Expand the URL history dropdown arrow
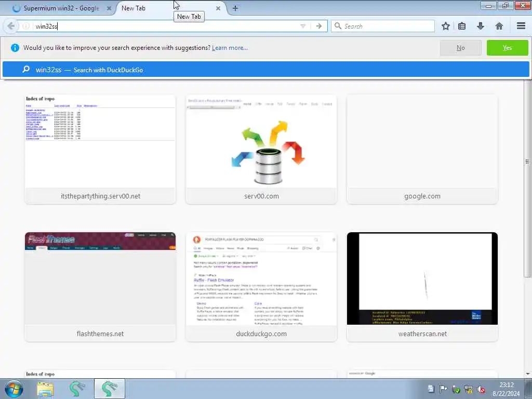 [x=303, y=26]
